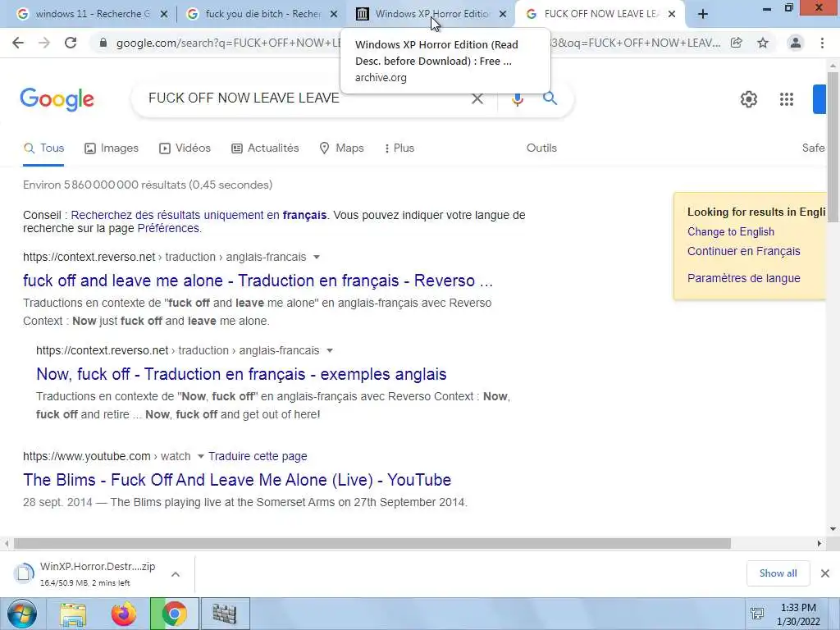Open new browser tab
Screen dimensions: 840x630
click(703, 15)
